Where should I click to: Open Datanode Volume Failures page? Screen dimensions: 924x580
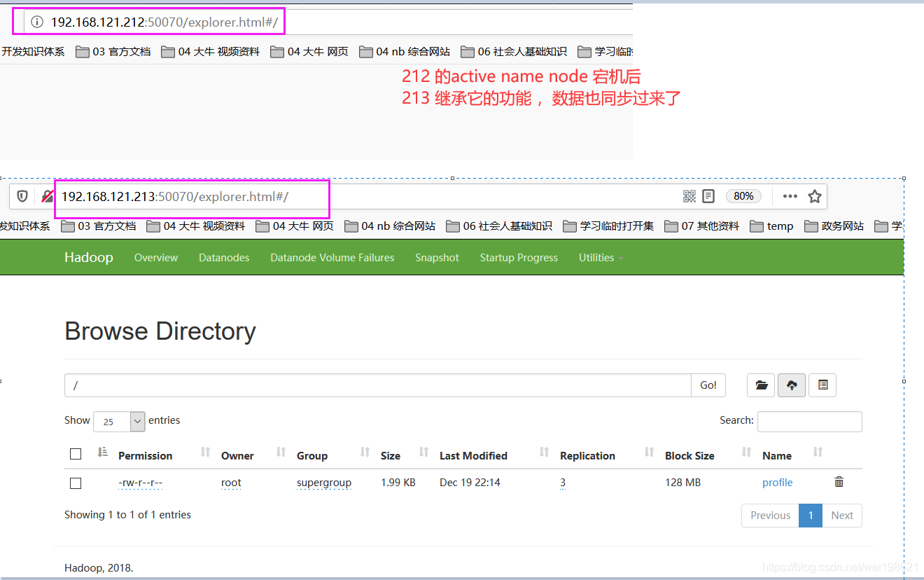point(332,258)
